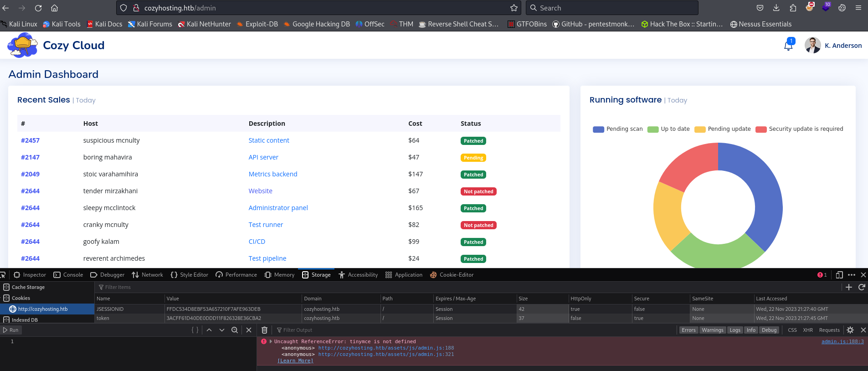Toggle the Debug console filter
The width and height of the screenshot is (868, 371).
click(769, 330)
